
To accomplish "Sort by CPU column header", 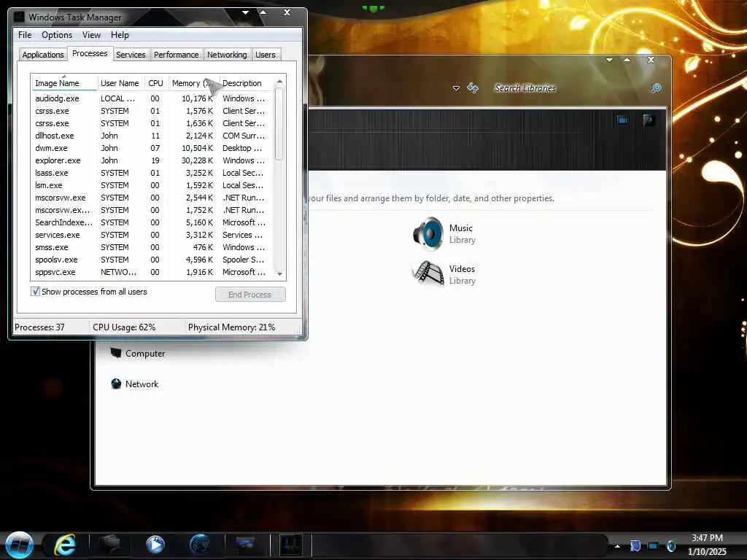I will click(x=155, y=83).
